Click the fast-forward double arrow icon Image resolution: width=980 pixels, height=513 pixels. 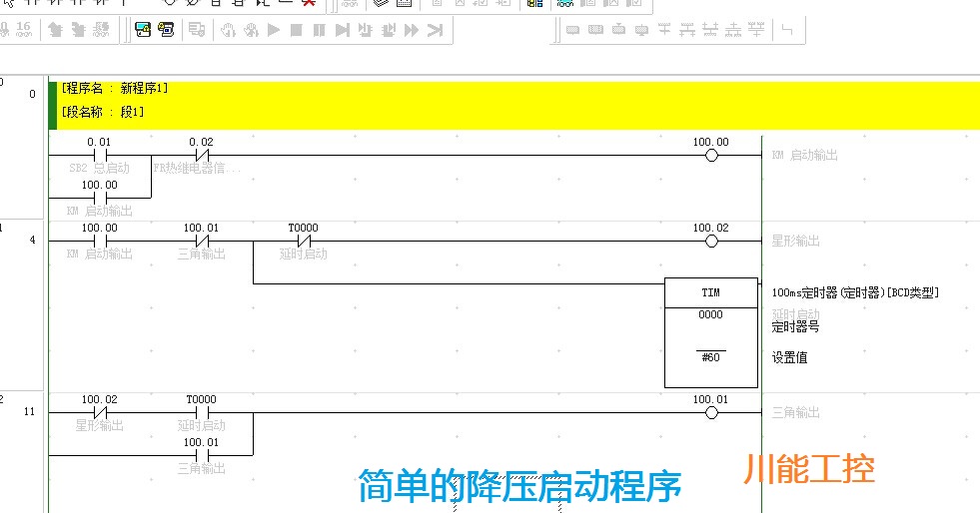tap(412, 30)
